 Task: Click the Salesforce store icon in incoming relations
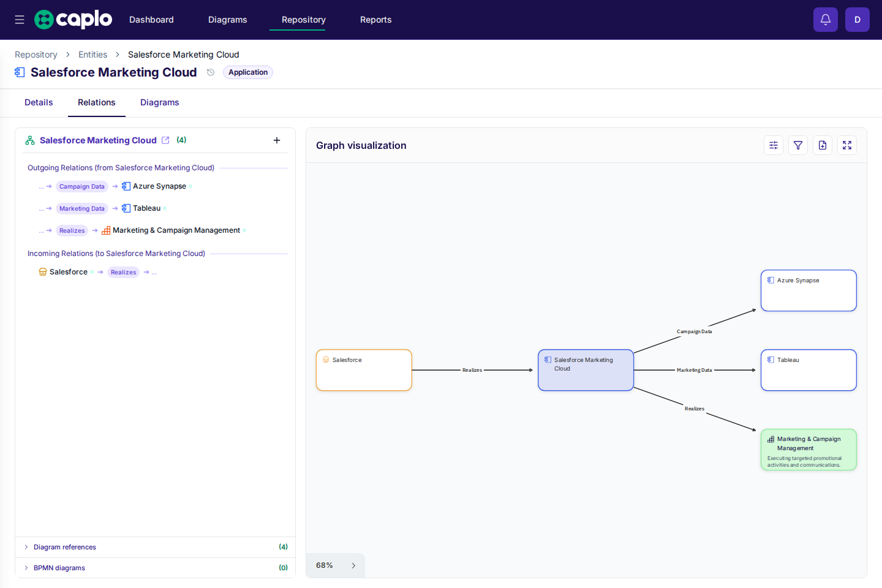(43, 272)
